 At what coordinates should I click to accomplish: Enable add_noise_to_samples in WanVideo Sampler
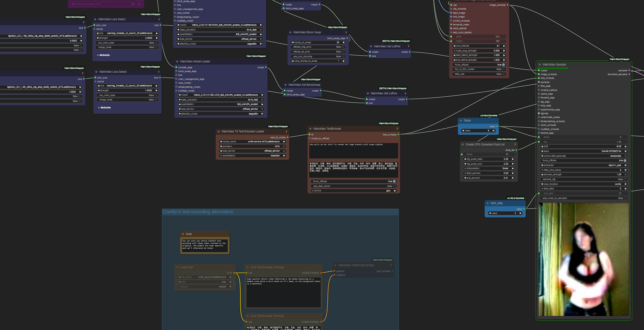coord(584,198)
